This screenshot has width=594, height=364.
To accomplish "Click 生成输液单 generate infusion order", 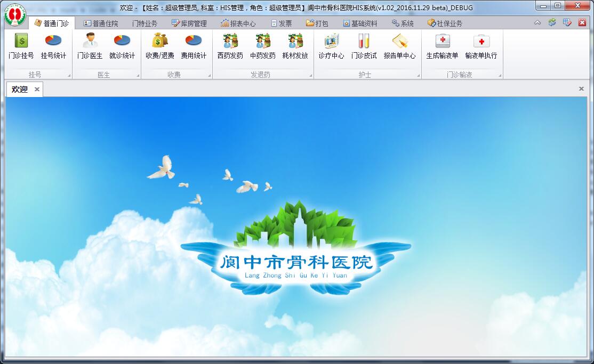I will pyautogui.click(x=442, y=46).
